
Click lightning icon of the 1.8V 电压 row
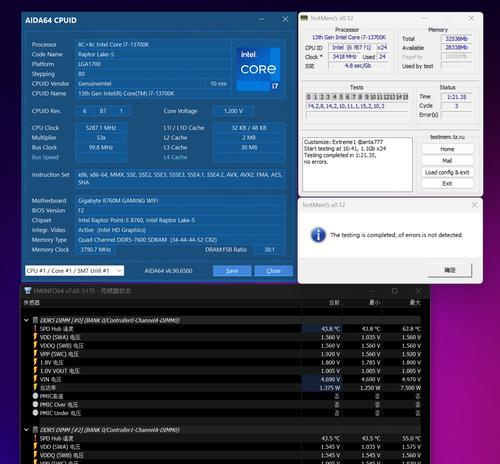click(x=35, y=362)
